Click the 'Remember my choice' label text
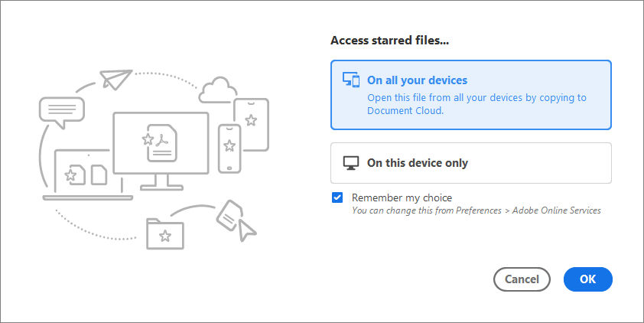 pos(402,197)
